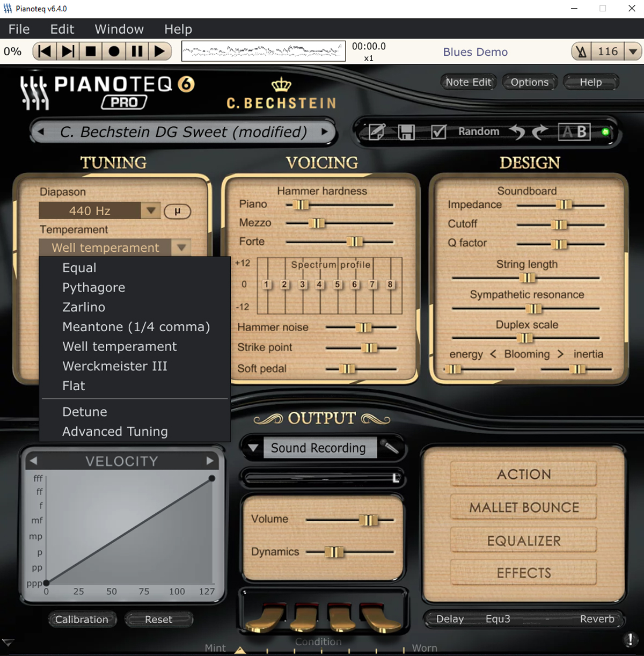
Task: Click the microphone icon beside Sound Recording
Action: (x=390, y=447)
